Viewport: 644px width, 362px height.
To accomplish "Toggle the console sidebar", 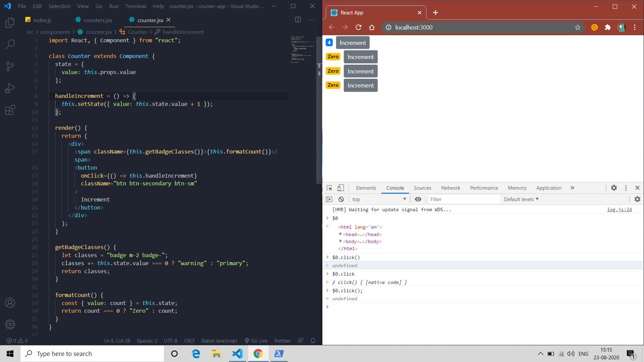I will 330,199.
